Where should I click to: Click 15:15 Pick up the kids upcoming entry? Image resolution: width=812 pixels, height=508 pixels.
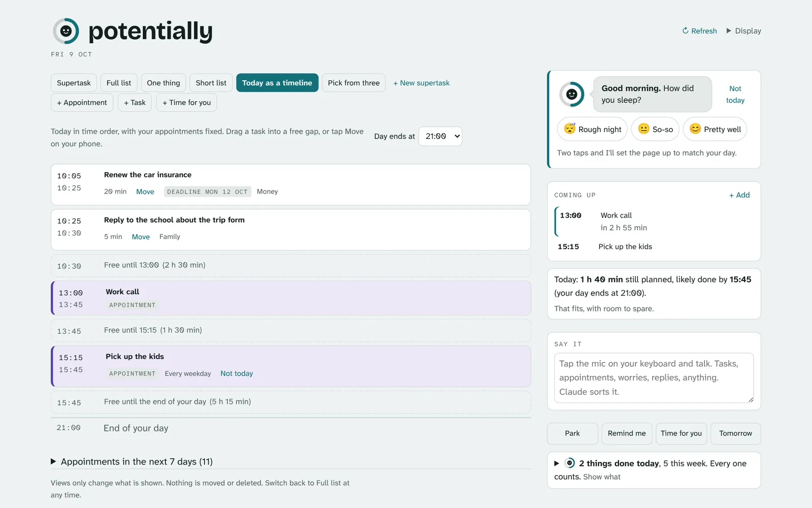point(654,247)
